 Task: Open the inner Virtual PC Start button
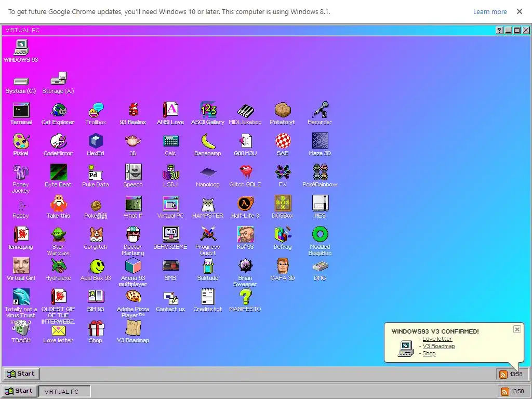[21, 374]
